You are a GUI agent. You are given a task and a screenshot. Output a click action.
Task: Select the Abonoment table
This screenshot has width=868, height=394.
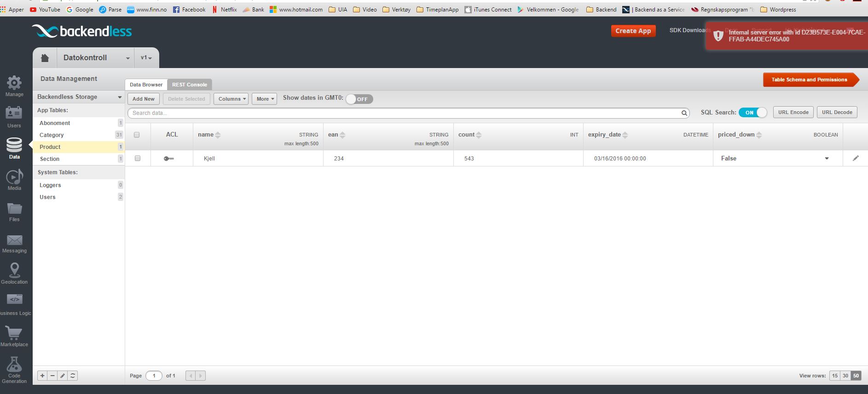pos(78,123)
